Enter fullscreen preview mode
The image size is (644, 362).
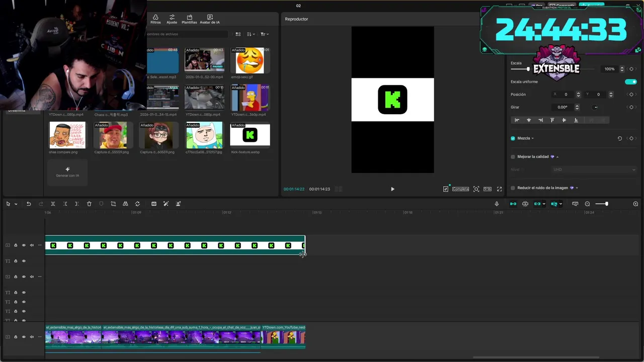coord(499,189)
